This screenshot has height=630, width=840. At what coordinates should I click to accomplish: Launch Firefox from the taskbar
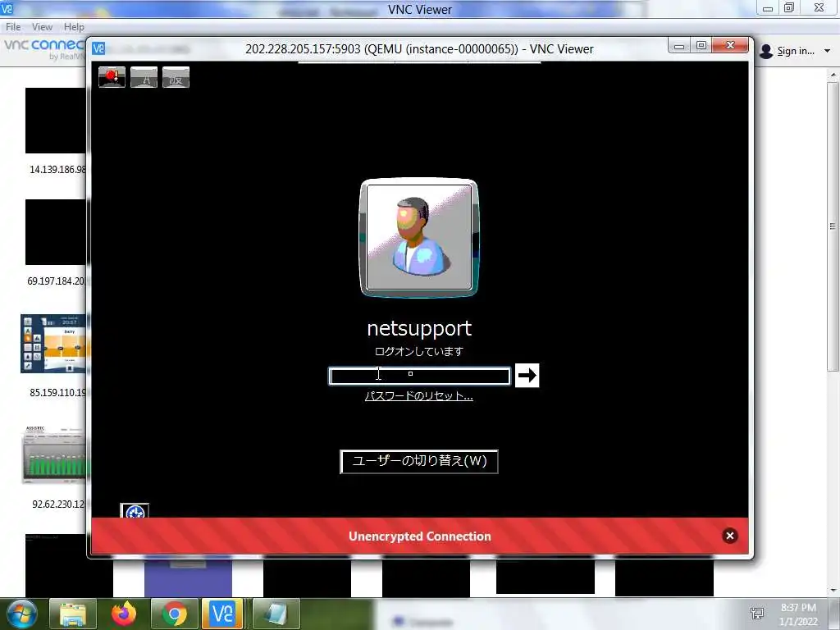click(x=124, y=614)
